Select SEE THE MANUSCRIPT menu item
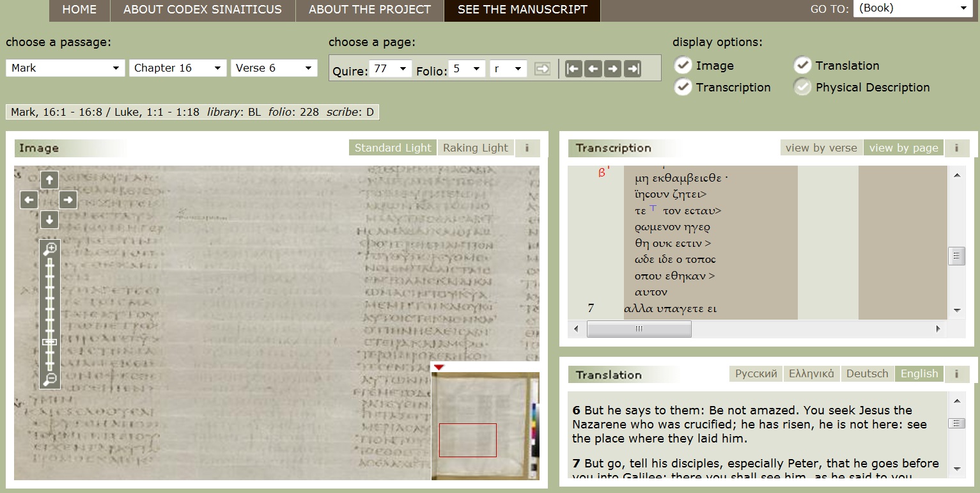 [522, 10]
